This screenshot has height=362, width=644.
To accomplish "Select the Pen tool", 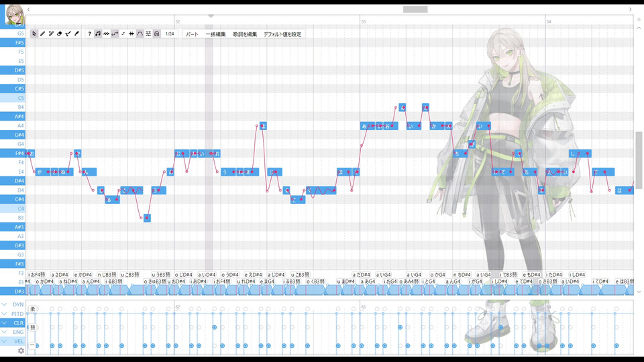I will pyautogui.click(x=43, y=34).
